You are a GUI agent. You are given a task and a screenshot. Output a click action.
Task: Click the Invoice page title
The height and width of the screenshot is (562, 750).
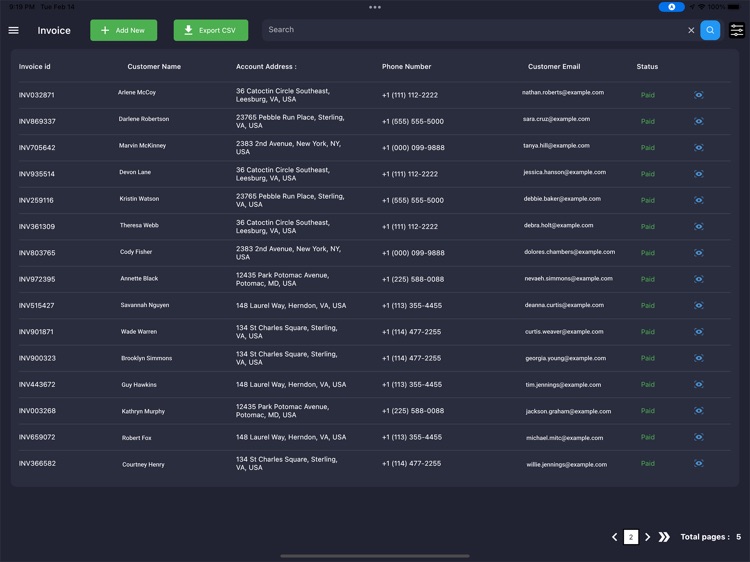[54, 30]
